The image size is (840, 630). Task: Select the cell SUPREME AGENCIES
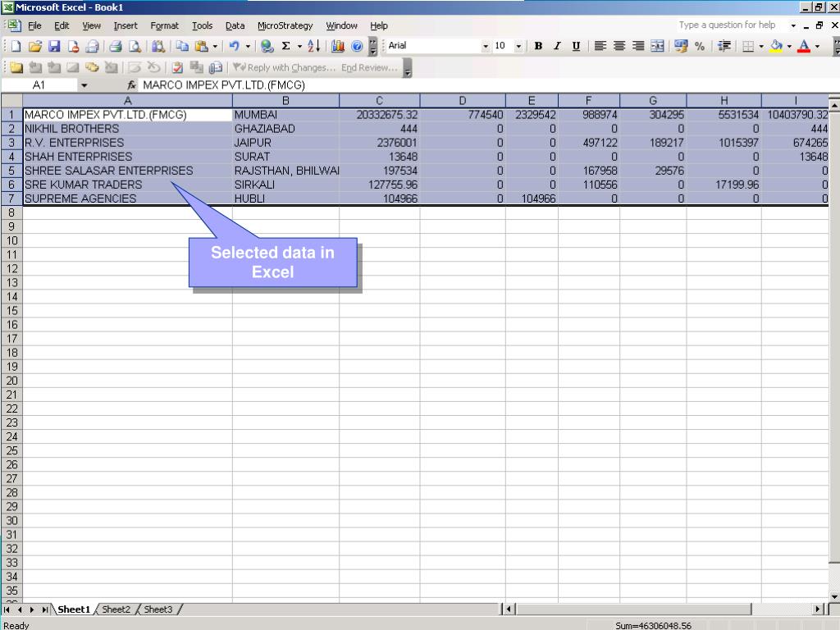pos(127,199)
